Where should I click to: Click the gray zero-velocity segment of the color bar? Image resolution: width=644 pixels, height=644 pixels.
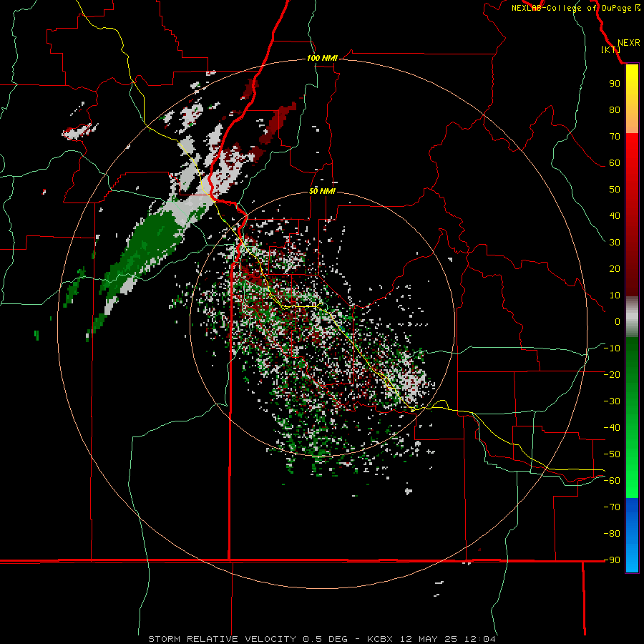(632, 317)
